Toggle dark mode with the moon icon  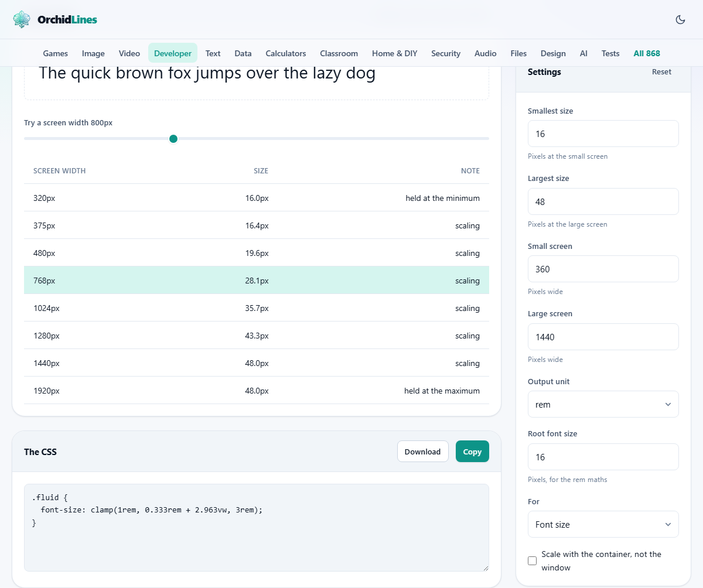tap(680, 19)
